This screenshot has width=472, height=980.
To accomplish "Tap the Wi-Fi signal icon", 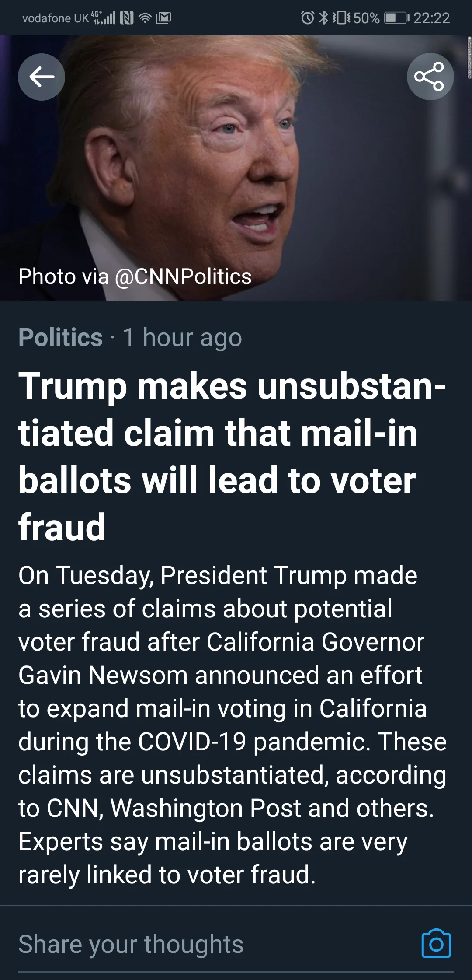I will coord(145,18).
